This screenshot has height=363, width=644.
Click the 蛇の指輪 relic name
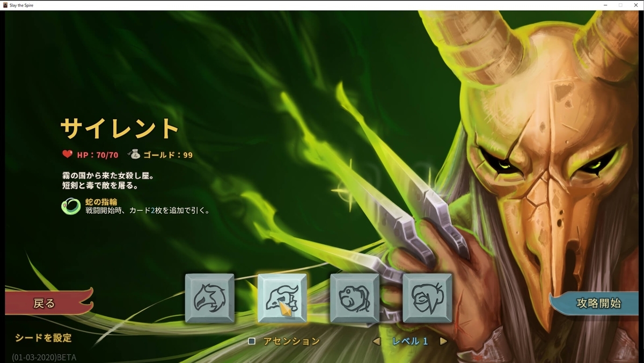(101, 201)
